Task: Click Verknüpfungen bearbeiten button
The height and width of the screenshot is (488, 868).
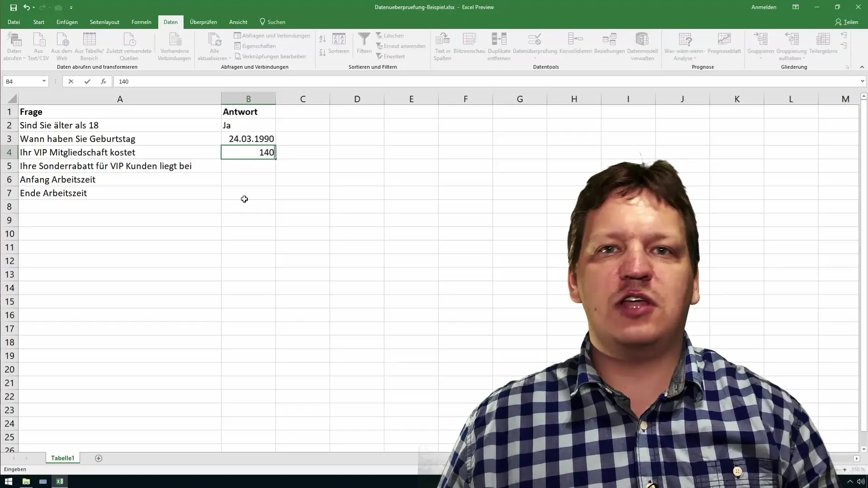Action: click(270, 56)
